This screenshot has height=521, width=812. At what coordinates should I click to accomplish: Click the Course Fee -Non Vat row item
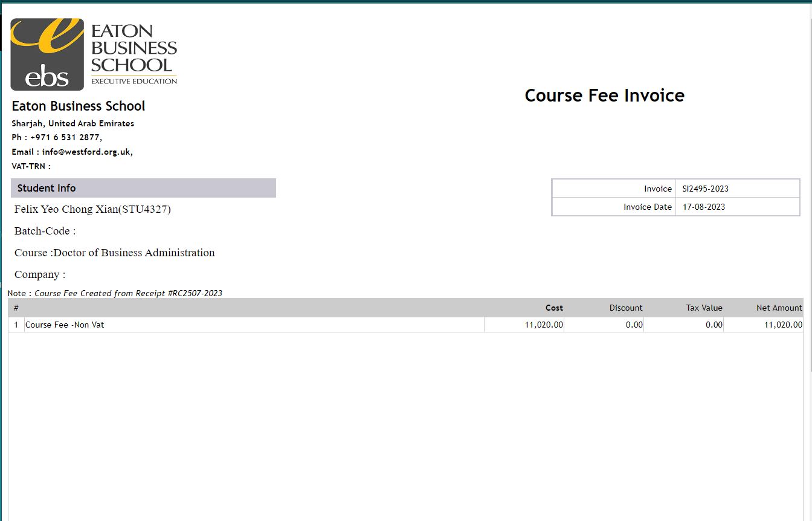tap(65, 325)
